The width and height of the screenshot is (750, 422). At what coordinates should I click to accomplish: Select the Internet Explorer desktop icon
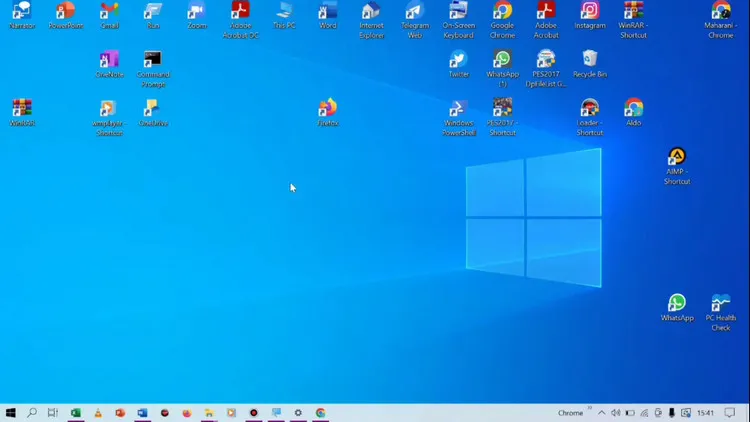coord(371,20)
